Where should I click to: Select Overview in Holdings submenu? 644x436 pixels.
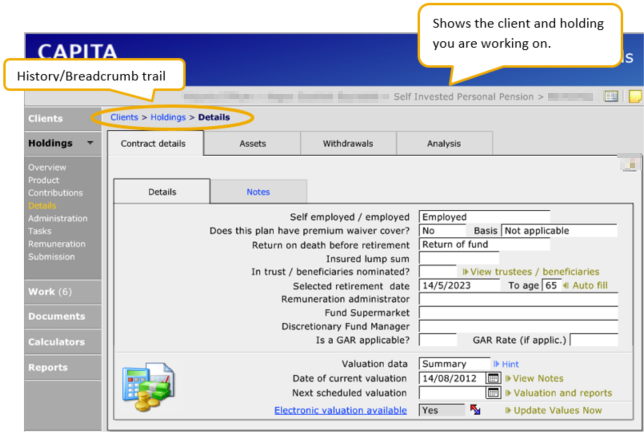(47, 168)
